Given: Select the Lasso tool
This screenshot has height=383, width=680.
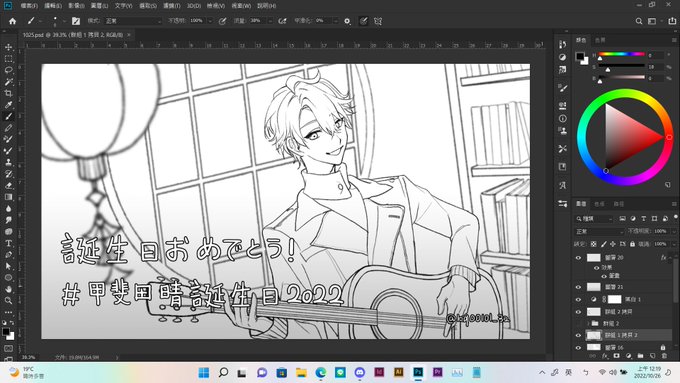Looking at the screenshot, I should 8,70.
